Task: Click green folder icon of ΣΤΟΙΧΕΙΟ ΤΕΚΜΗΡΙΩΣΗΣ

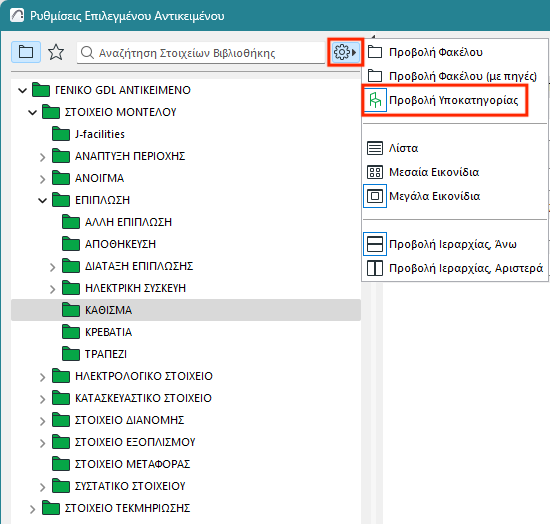Action: pyautogui.click(x=51, y=508)
